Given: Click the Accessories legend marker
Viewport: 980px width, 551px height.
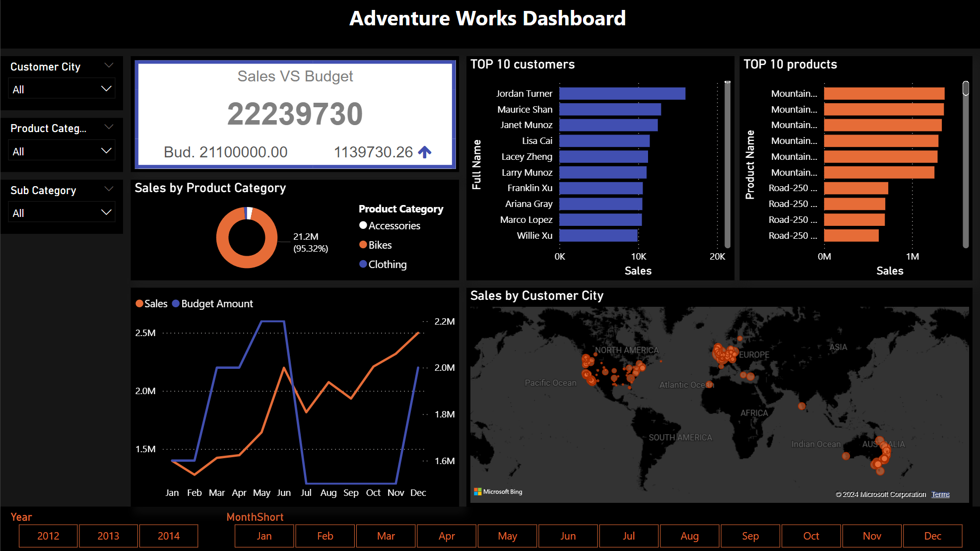Looking at the screenshot, I should pyautogui.click(x=363, y=225).
